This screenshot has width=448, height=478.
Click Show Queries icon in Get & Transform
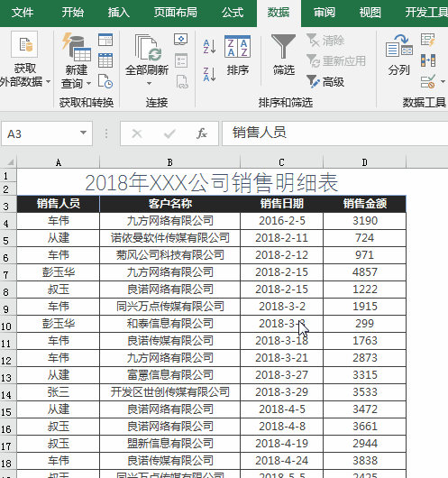point(105,40)
